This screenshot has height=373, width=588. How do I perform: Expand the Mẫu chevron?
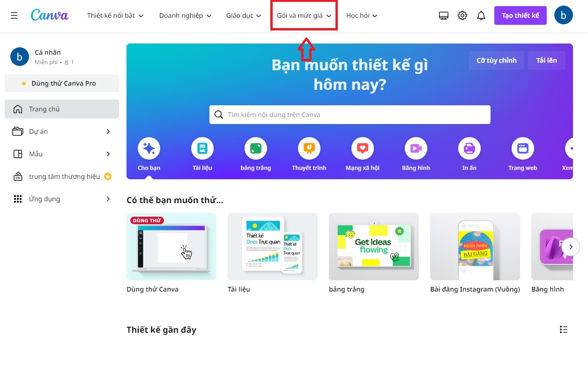[108, 154]
